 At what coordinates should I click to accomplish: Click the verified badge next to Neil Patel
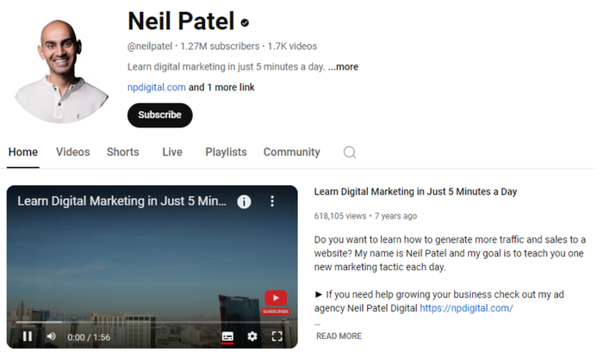(245, 23)
